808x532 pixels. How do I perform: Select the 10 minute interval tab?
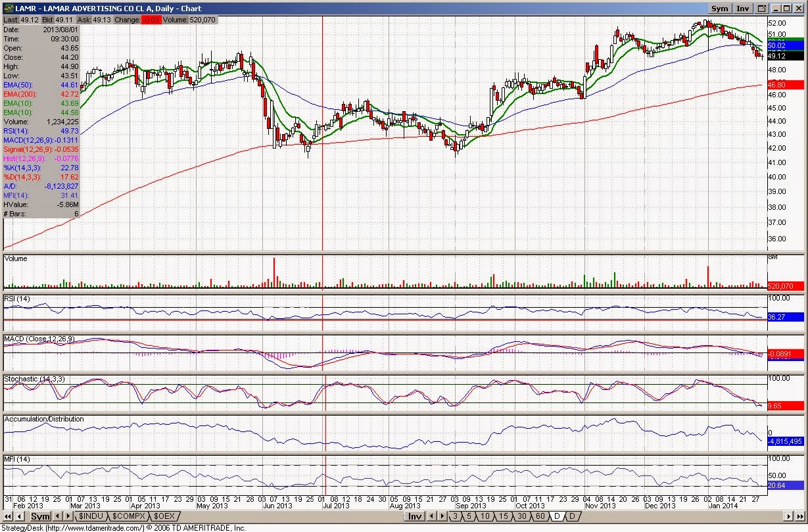(485, 516)
